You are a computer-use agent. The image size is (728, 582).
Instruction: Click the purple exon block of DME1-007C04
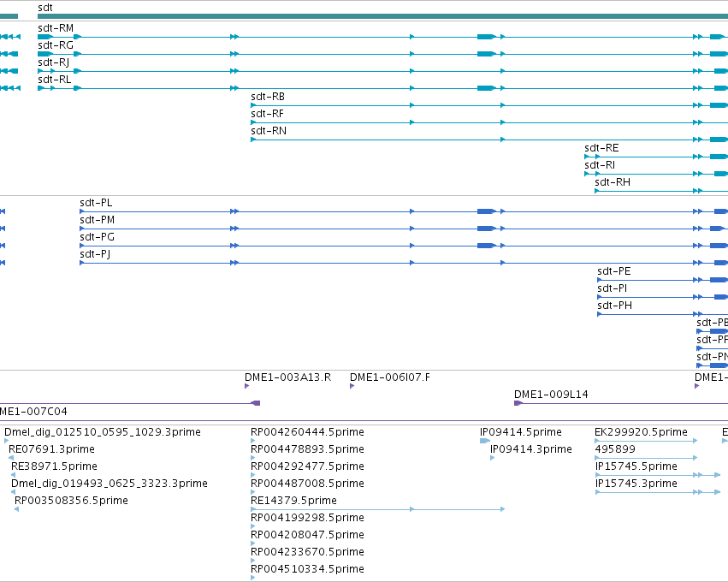(256, 403)
